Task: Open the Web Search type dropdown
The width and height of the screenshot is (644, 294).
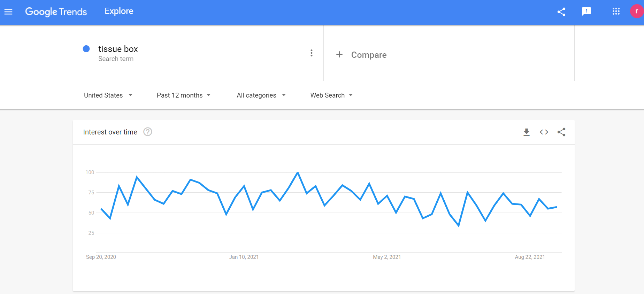Action: tap(331, 95)
